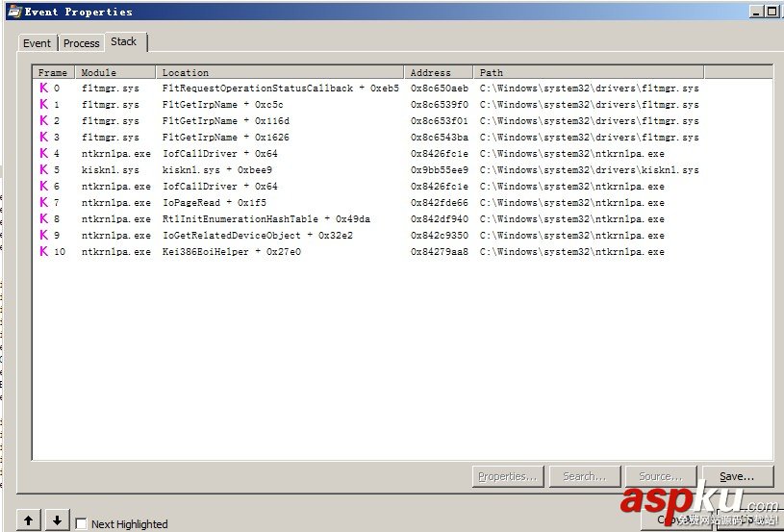Viewport: 784px width, 532px height.
Task: Select KeI386EoiHelper + 0x27e0 location
Action: pyautogui.click(x=232, y=251)
